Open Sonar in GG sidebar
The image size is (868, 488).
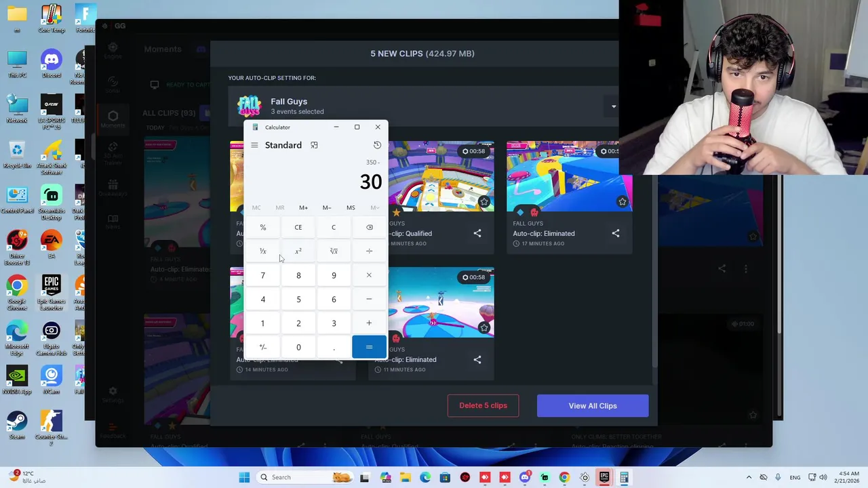(x=113, y=85)
